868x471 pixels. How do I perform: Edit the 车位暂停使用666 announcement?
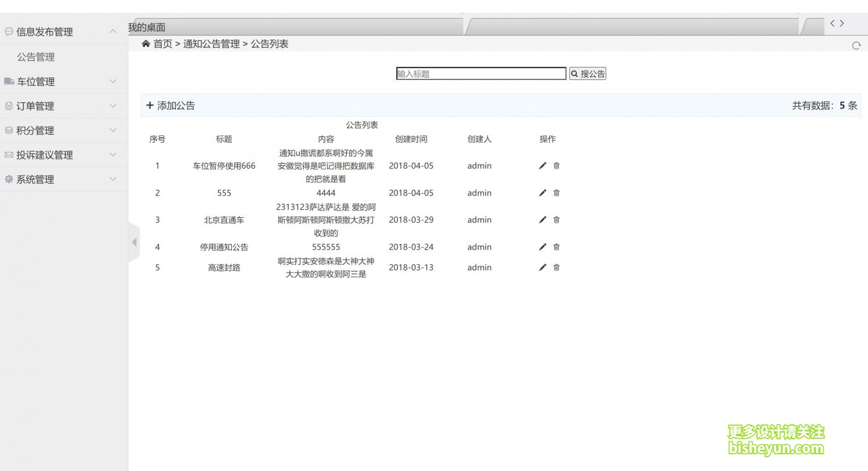point(543,166)
